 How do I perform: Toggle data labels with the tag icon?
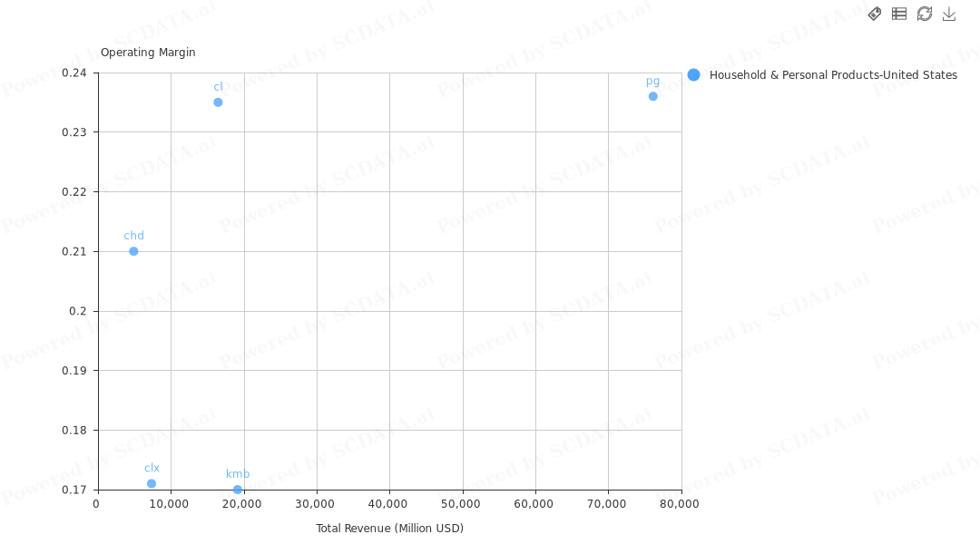point(875,14)
